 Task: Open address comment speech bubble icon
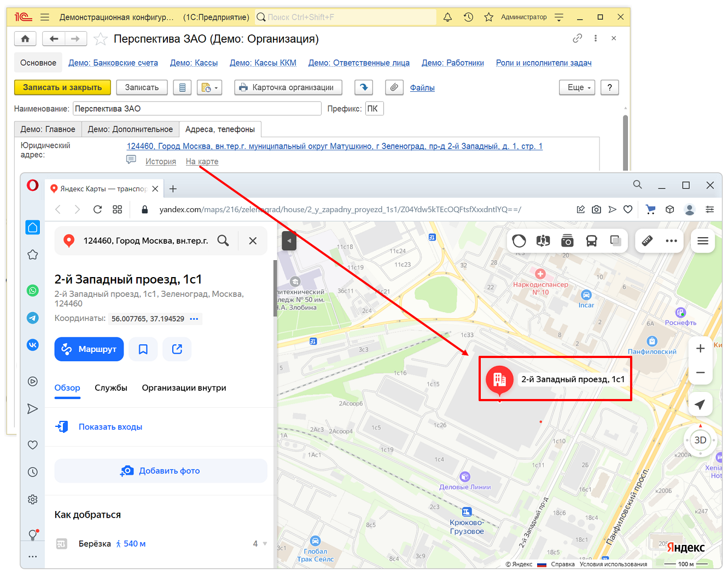point(131,160)
